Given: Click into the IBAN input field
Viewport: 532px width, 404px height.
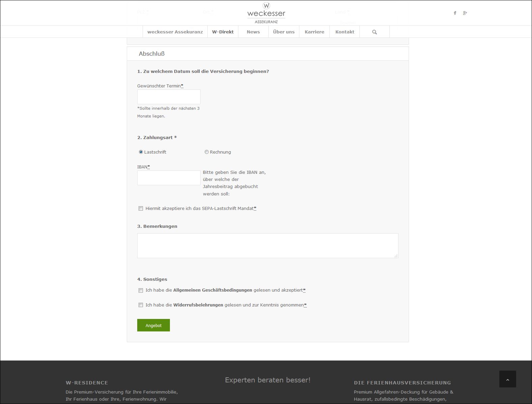Looking at the screenshot, I should (x=169, y=178).
